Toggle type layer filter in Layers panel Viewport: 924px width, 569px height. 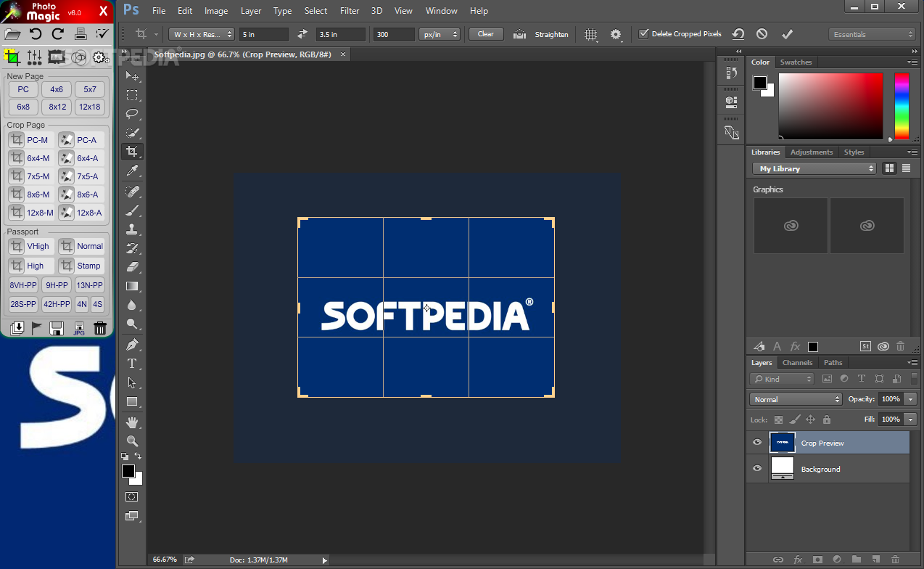click(862, 379)
